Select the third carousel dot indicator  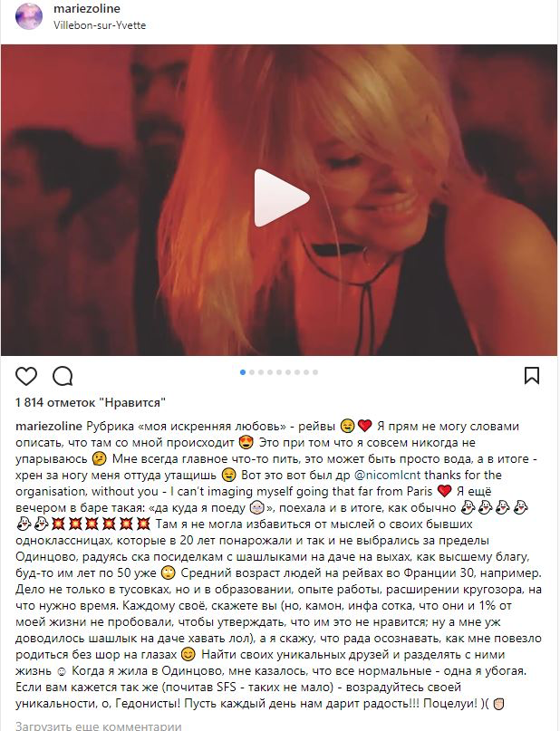tap(261, 372)
